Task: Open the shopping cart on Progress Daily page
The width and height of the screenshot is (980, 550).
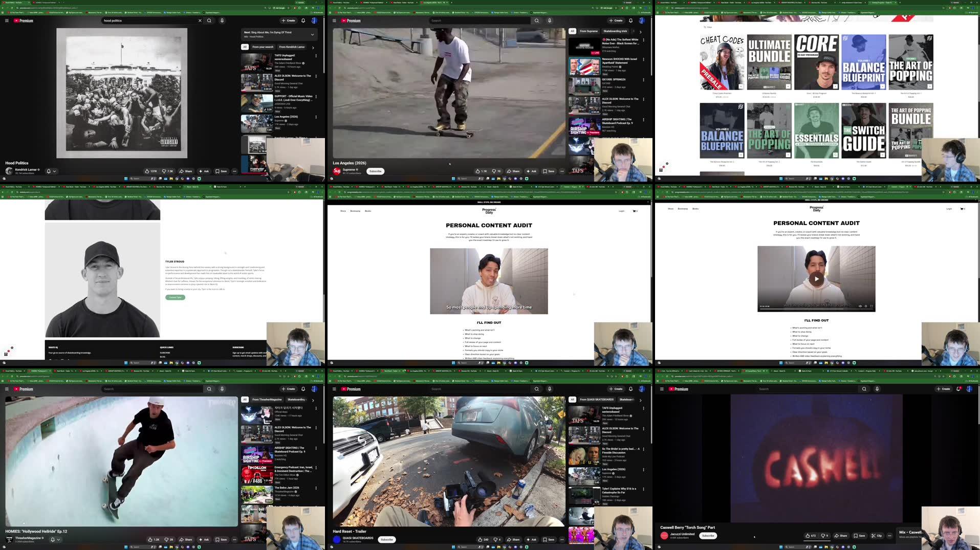Action: [x=635, y=211]
